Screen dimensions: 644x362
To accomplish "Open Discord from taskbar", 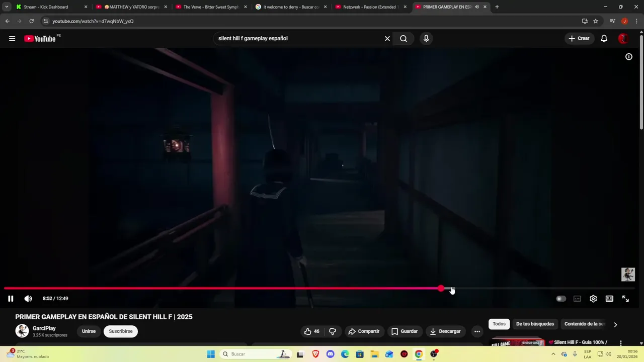I will [330, 354].
